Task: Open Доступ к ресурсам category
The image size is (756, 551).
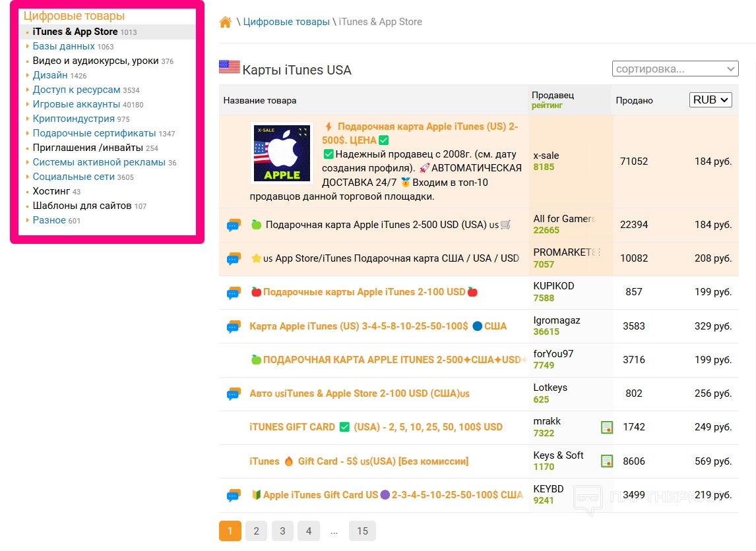Action: (77, 90)
